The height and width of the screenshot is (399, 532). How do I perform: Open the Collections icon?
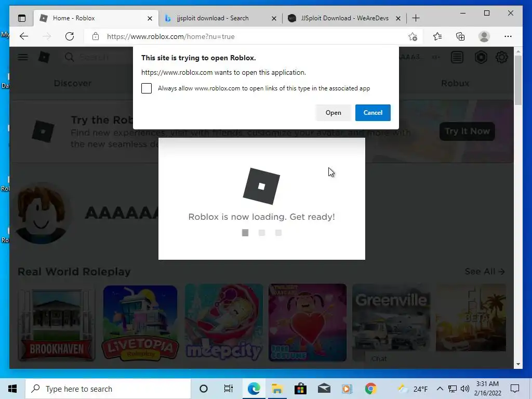[x=460, y=36]
